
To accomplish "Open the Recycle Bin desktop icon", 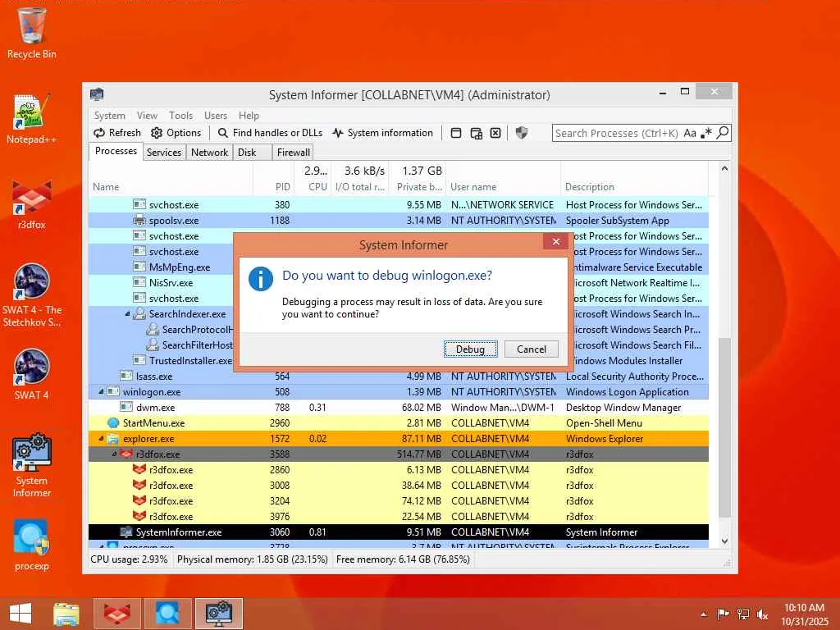I will 32,33.
